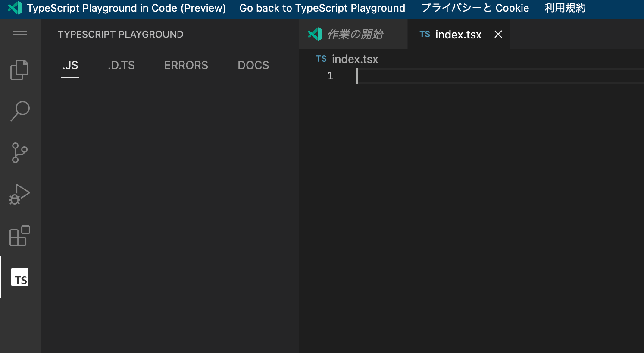Select the TypeScript Playground TS icon

click(20, 277)
